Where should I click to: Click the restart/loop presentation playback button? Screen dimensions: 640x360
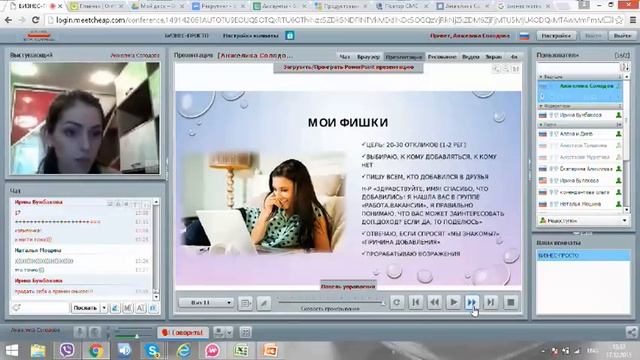pos(397,302)
